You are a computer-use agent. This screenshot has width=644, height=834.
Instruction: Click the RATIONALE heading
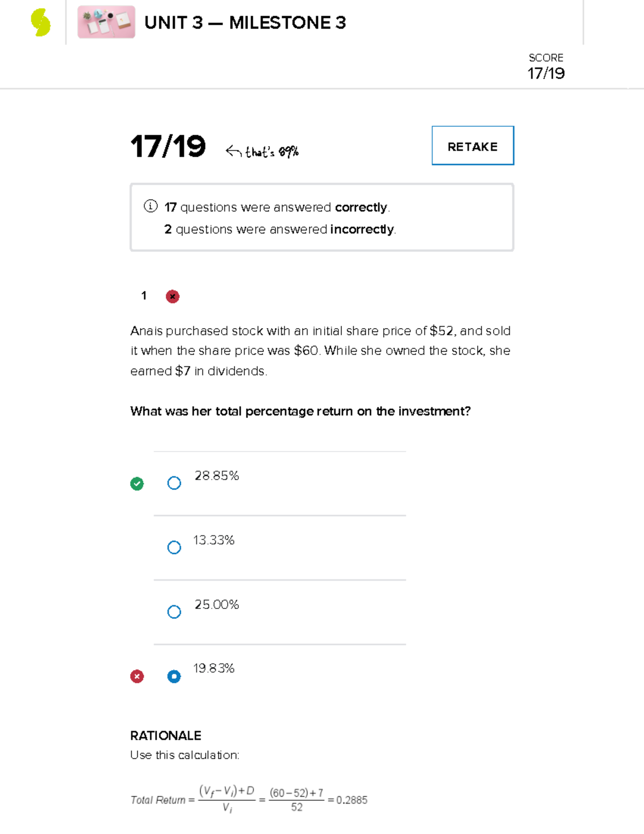coord(165,736)
